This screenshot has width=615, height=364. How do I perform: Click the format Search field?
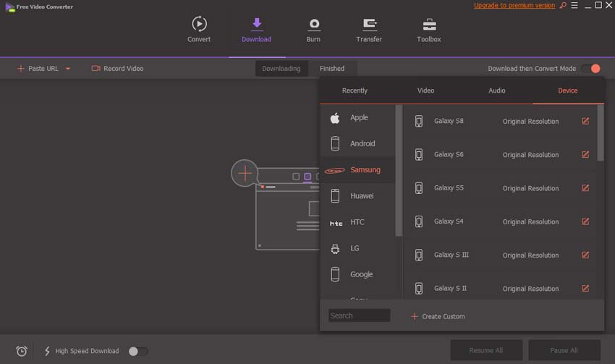click(x=360, y=316)
